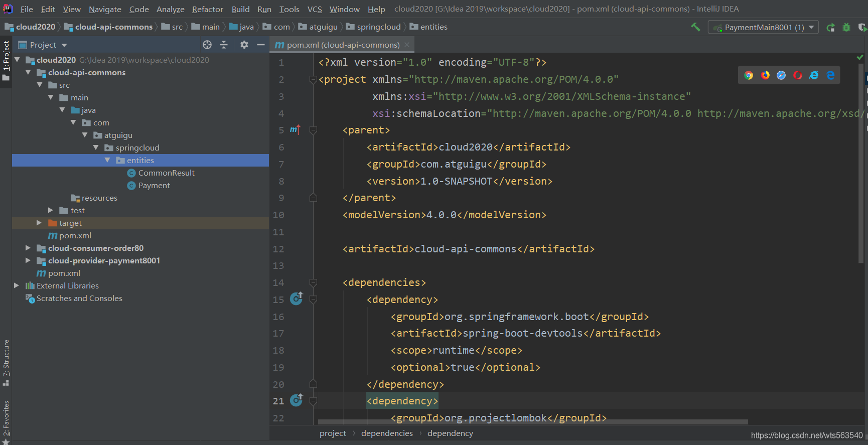Hide the Project tool window minimize icon
The height and width of the screenshot is (445, 868).
[261, 45]
